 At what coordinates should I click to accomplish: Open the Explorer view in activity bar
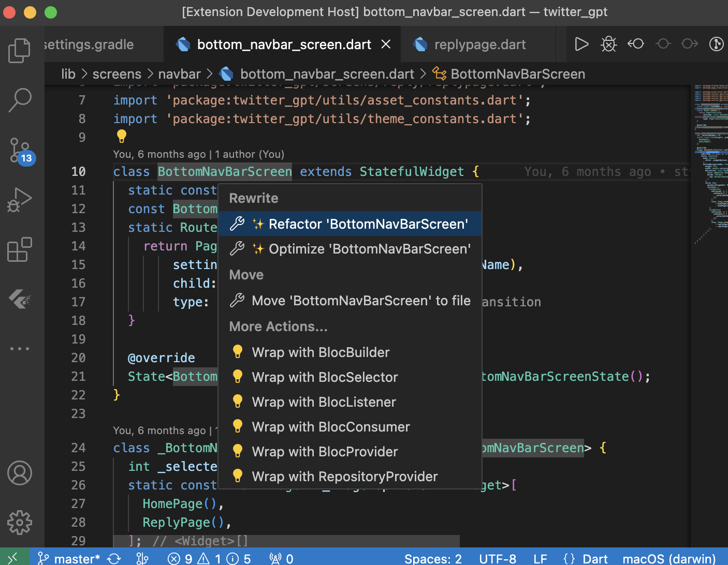point(20,51)
